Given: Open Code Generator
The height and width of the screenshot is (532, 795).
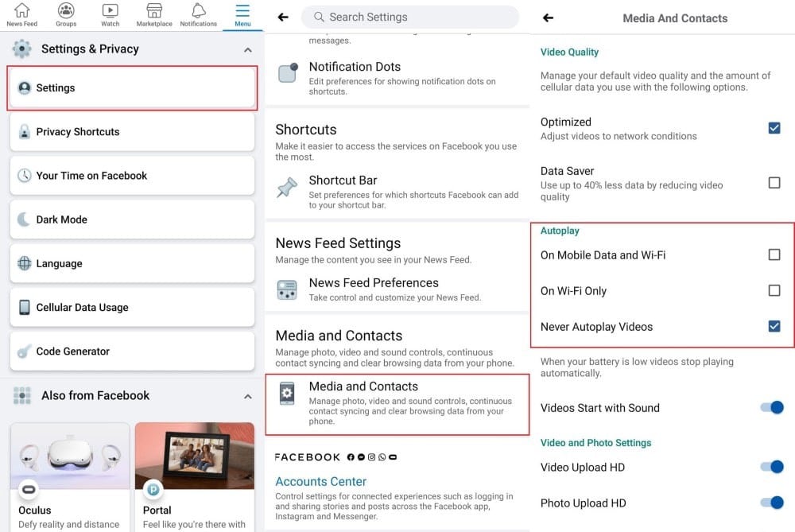Looking at the screenshot, I should click(x=132, y=351).
